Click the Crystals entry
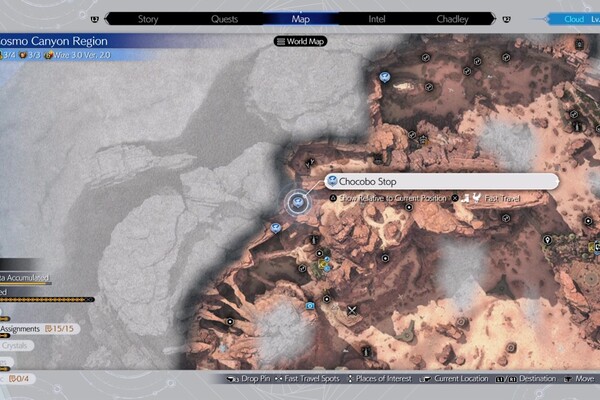Image resolution: width=600 pixels, height=400 pixels. [16, 346]
